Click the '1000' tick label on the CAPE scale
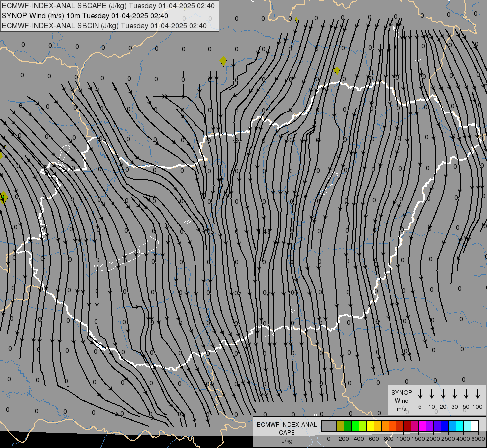Screen dimensions: 487x448 (x=403, y=439)
